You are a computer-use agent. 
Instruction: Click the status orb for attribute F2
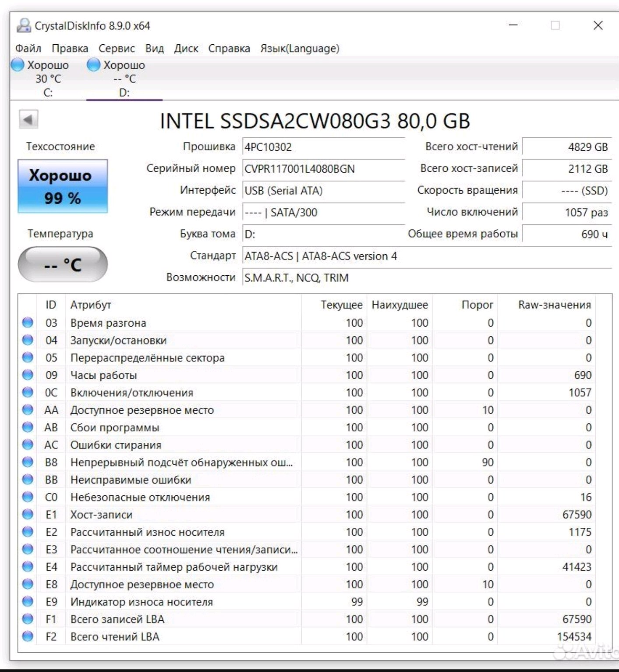(x=28, y=636)
